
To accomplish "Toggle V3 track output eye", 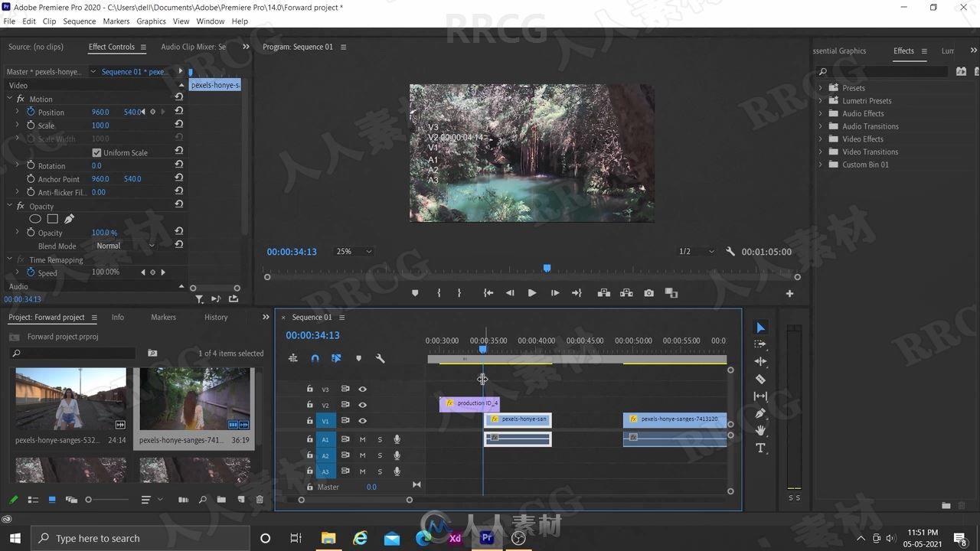I will click(x=363, y=389).
